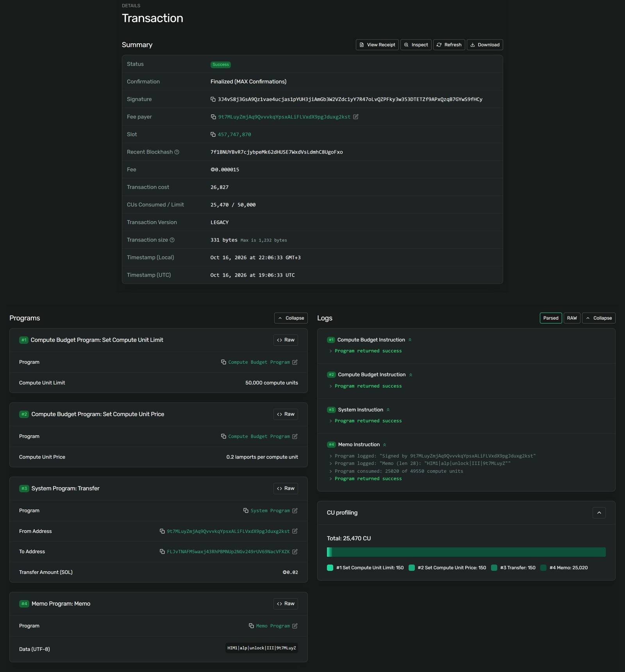Switch logs to Parsed view
Screen dimensions: 625x672
point(551,318)
